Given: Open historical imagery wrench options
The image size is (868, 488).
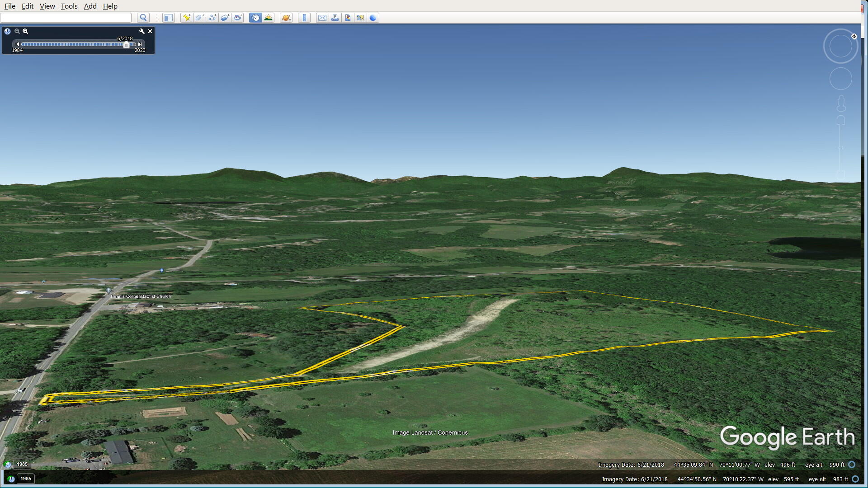Looking at the screenshot, I should [x=142, y=31].
